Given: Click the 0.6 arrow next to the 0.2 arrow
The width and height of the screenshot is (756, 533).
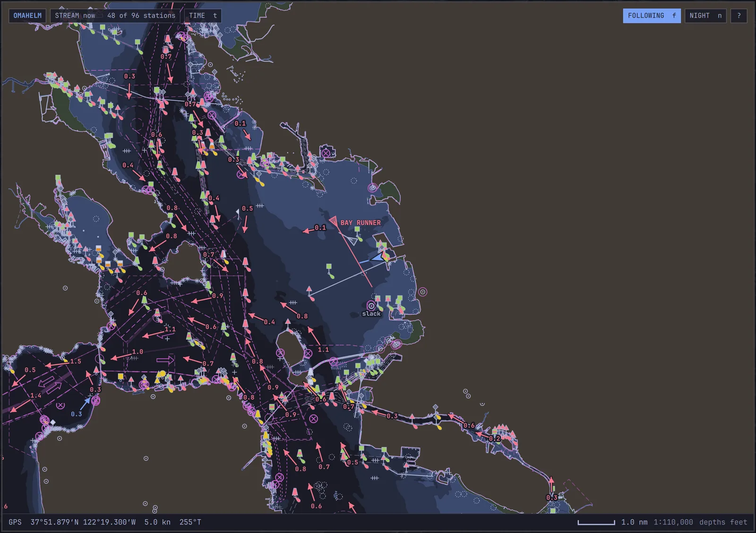Looking at the screenshot, I should [455, 419].
